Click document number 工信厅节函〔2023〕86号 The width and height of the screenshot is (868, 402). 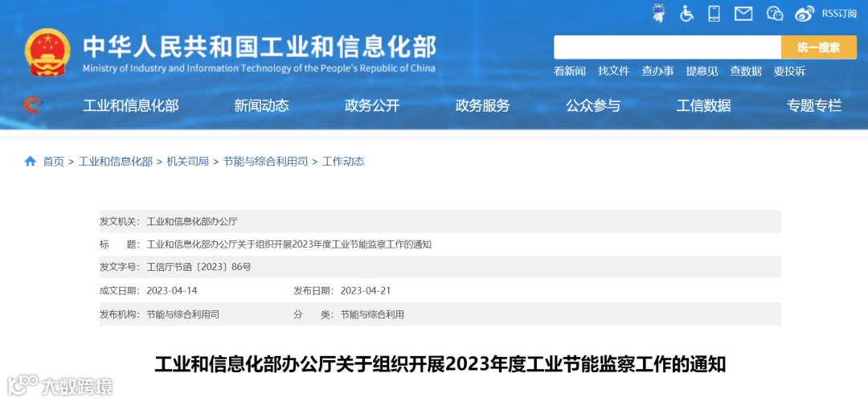(199, 267)
